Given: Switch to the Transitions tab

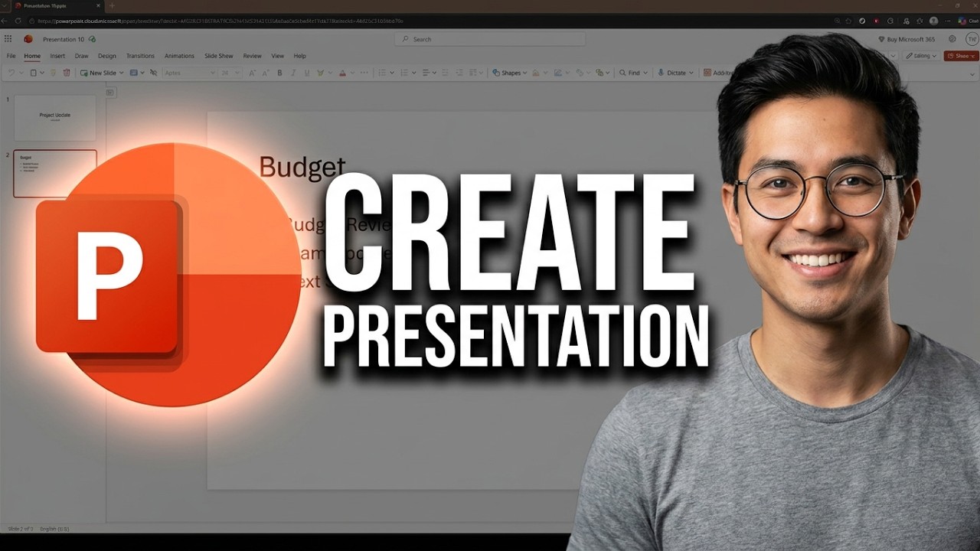Looking at the screenshot, I should click(140, 56).
